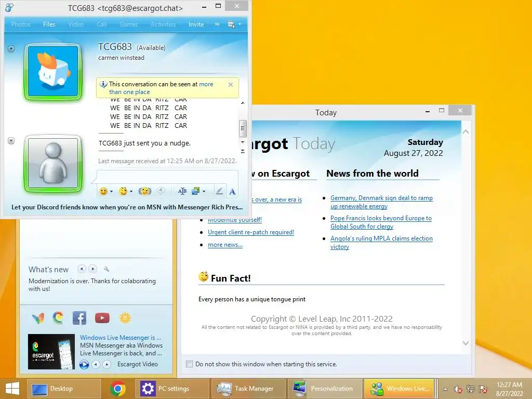Show hidden tray icons arrow
This screenshot has height=399, width=532.
445,389
